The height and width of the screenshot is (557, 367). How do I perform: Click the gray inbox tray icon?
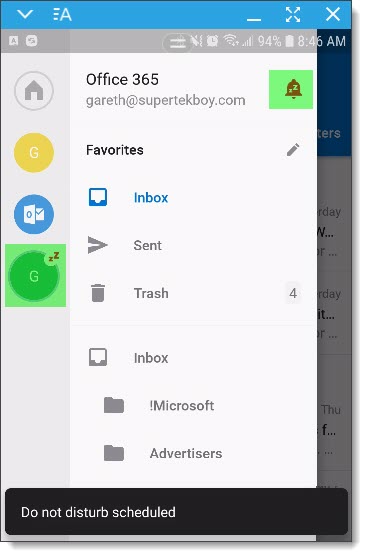tap(98, 358)
